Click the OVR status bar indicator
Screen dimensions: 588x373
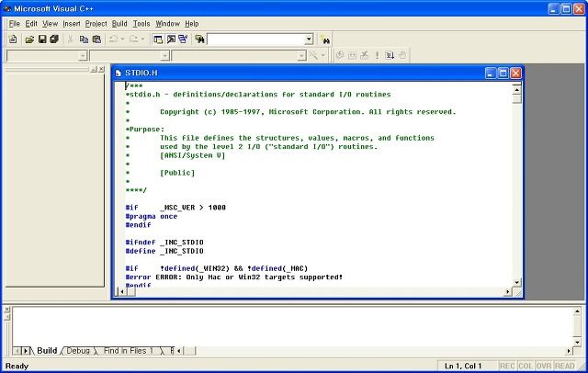coord(544,366)
